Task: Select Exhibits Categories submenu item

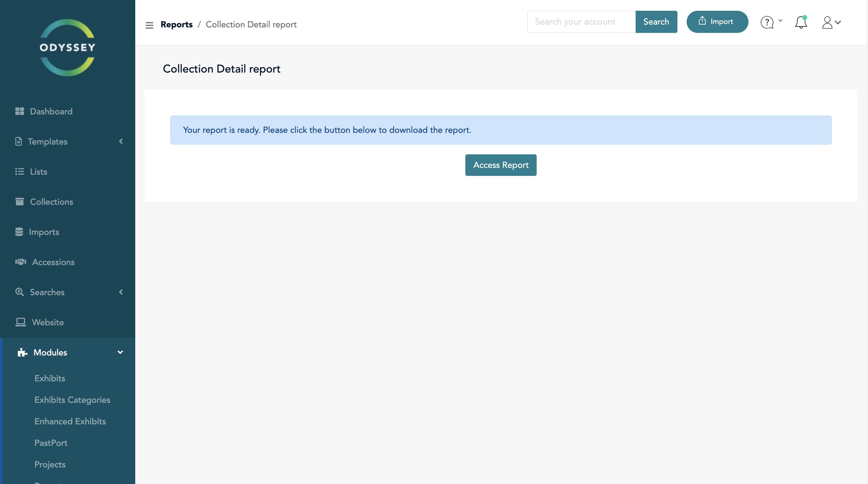Action: click(72, 400)
